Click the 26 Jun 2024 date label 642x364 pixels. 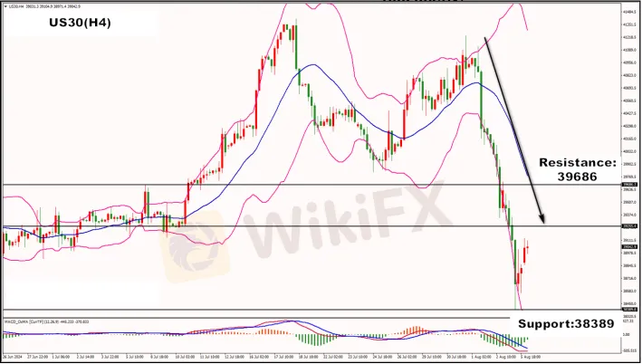click(13, 357)
